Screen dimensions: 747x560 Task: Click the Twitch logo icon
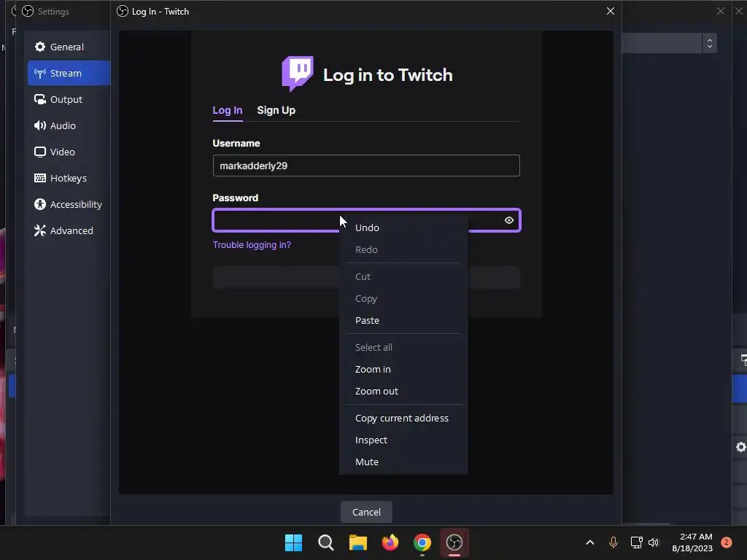(298, 74)
